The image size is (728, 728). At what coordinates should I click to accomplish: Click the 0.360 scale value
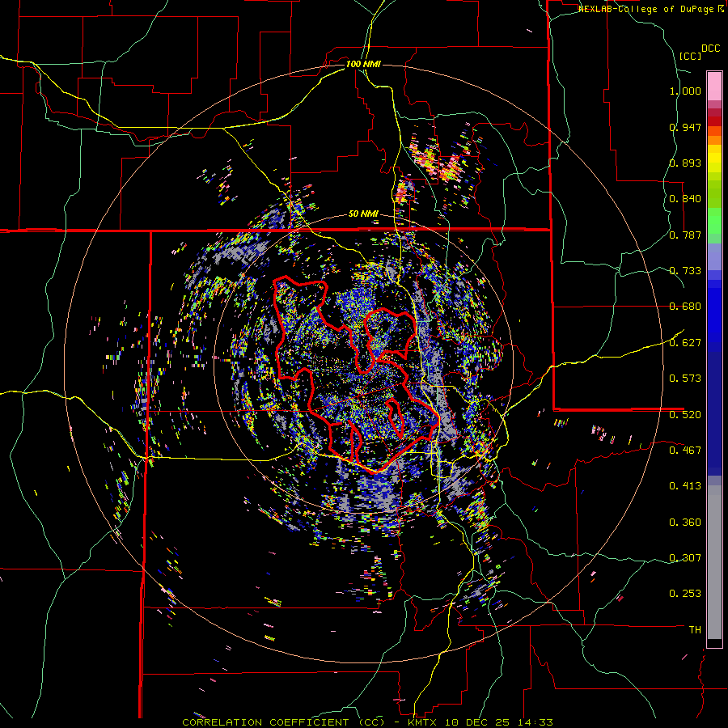685,523
